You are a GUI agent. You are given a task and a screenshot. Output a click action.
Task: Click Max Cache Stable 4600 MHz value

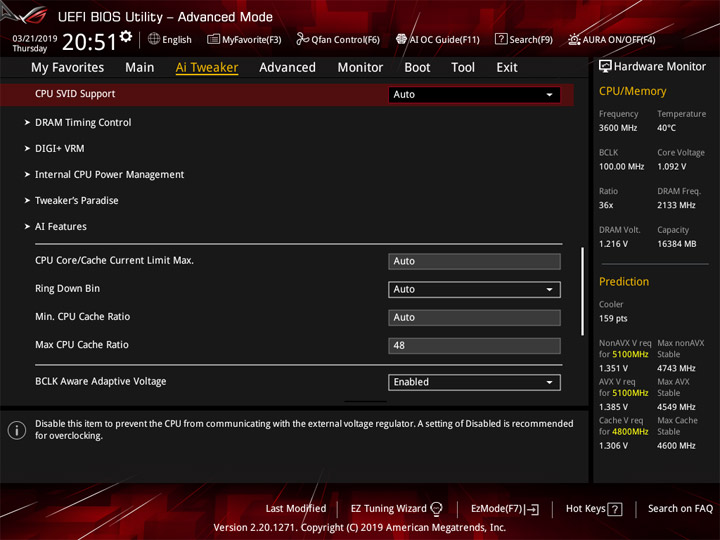pyautogui.click(x=676, y=446)
